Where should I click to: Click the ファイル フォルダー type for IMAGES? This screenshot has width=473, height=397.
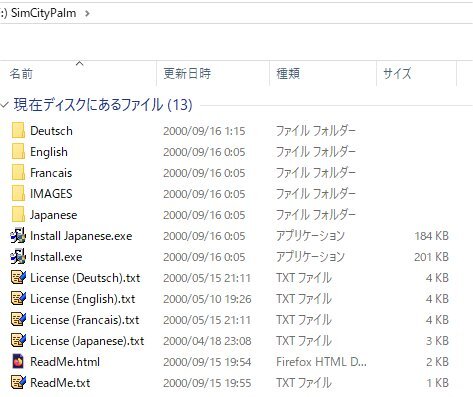coord(316,194)
